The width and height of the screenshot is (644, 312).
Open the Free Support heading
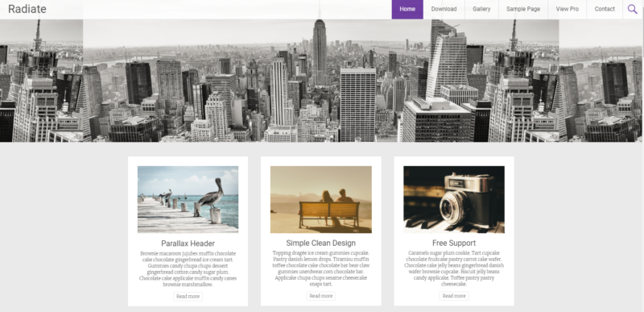coord(454,243)
